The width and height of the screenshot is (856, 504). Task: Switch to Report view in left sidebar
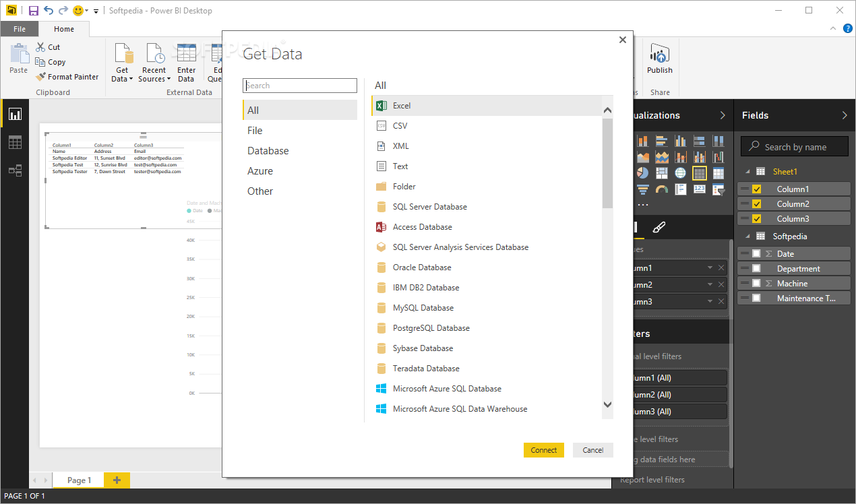[15, 114]
